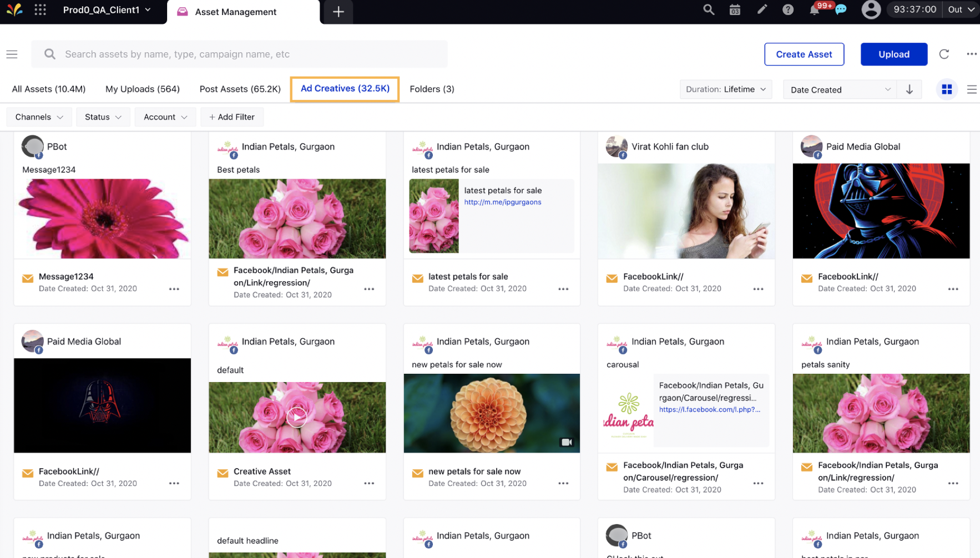Open the http://m.me/ipgurgaons link
Image resolution: width=980 pixels, height=558 pixels.
click(x=503, y=202)
